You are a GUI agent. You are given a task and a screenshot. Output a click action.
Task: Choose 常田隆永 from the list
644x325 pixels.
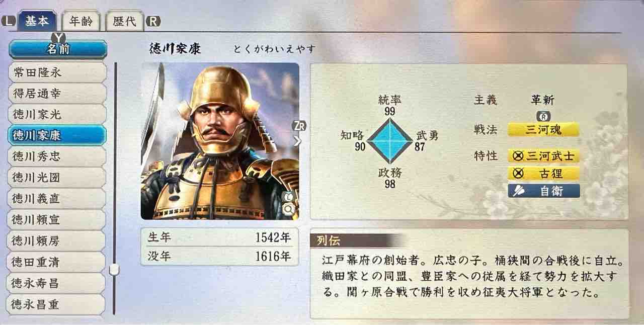point(57,72)
